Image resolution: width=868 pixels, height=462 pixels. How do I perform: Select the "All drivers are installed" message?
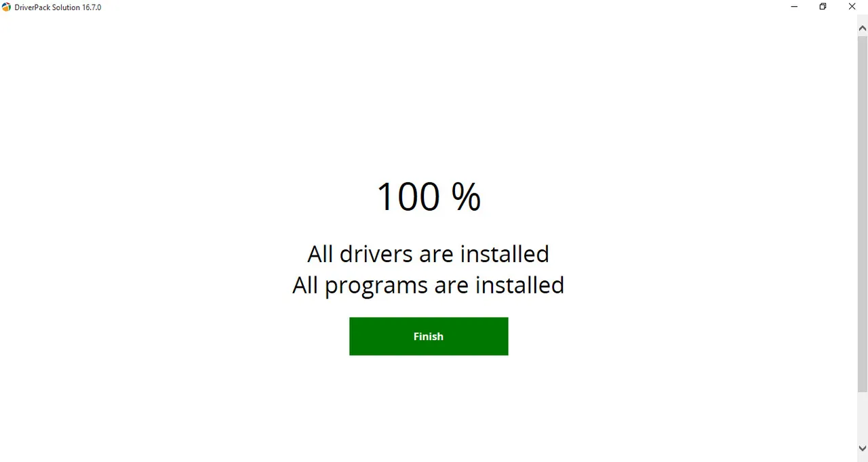tap(429, 254)
